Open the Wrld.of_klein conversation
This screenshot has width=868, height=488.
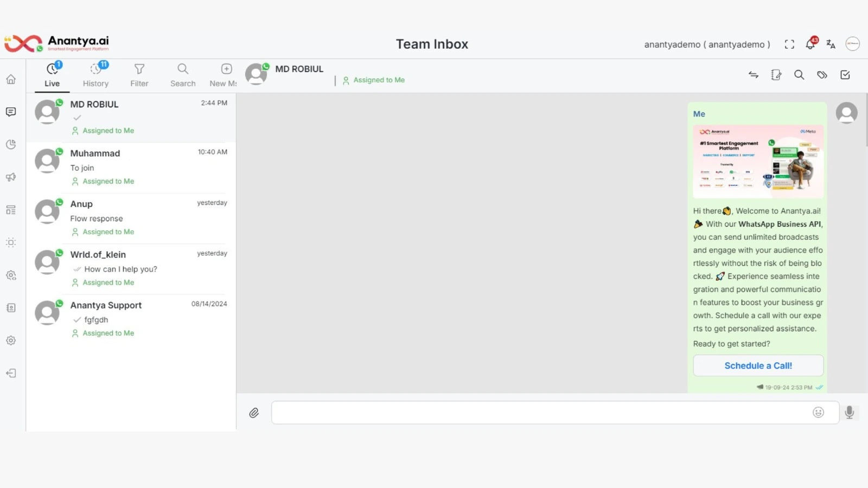pyautogui.click(x=131, y=269)
